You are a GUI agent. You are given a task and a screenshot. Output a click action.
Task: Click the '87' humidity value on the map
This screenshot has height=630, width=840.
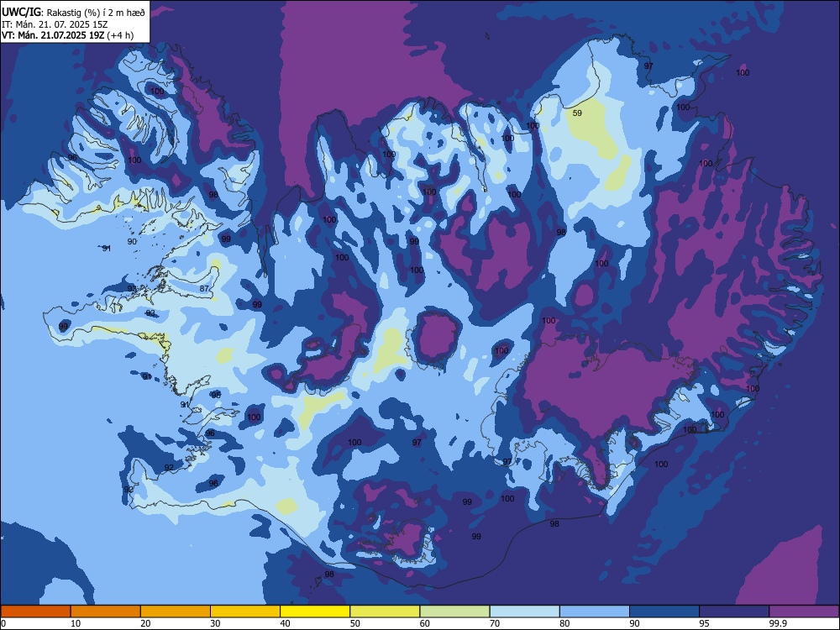(x=204, y=288)
